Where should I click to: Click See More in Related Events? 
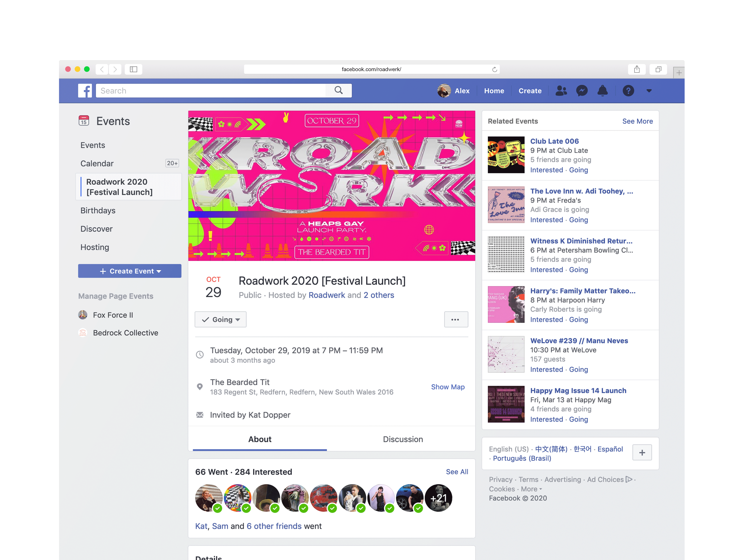pos(637,121)
